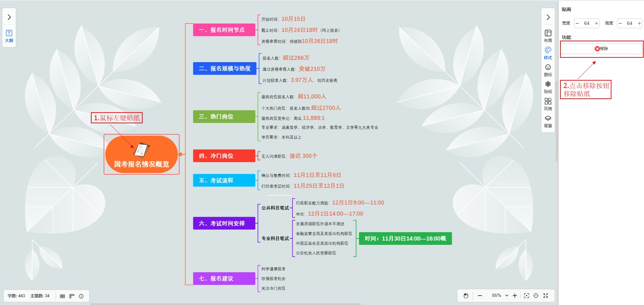Enter fullscreen using the expand arrows icon
Screen dimensions: 644x305
tap(546, 296)
